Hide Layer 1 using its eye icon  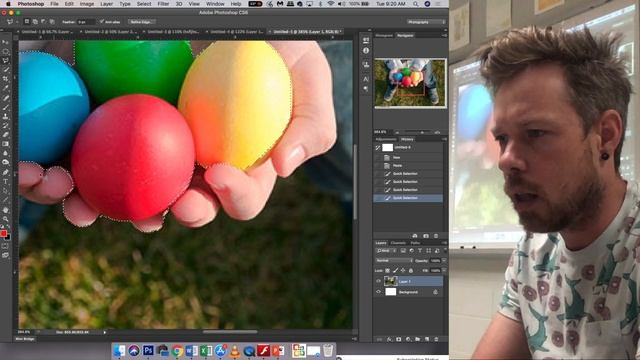click(378, 281)
